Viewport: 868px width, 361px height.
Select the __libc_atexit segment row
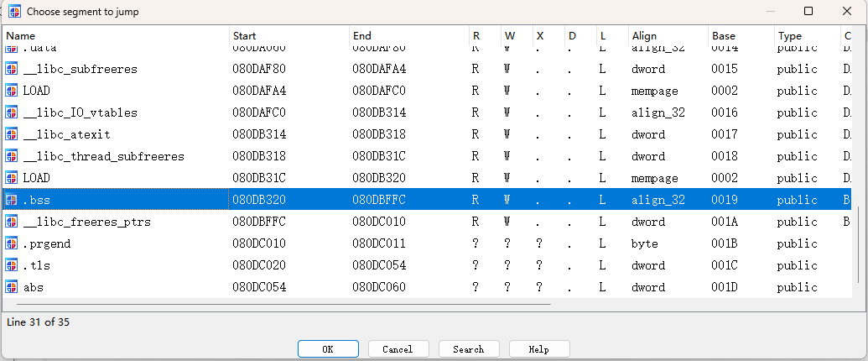tap(428, 135)
